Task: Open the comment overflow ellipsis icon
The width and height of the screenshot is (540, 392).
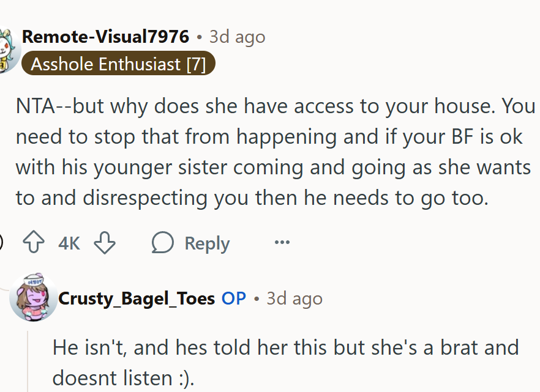Action: pos(282,242)
